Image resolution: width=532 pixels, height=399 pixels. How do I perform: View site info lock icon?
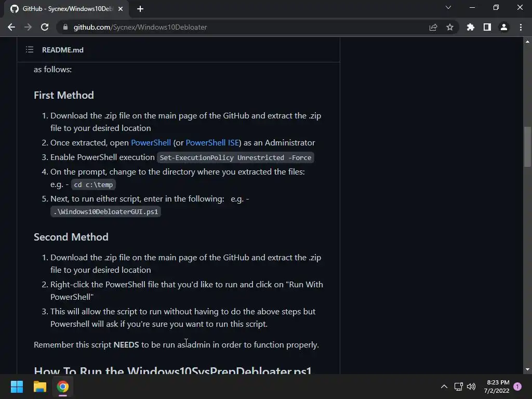65,27
